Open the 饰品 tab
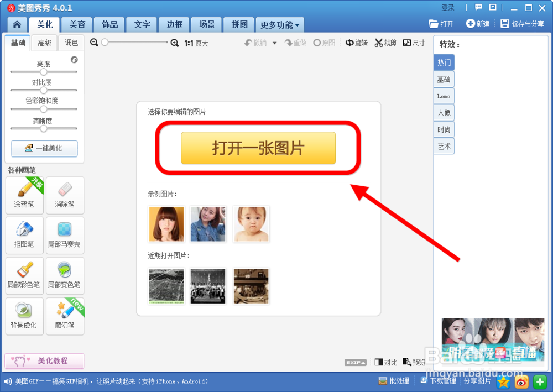553x392 pixels. [x=109, y=25]
